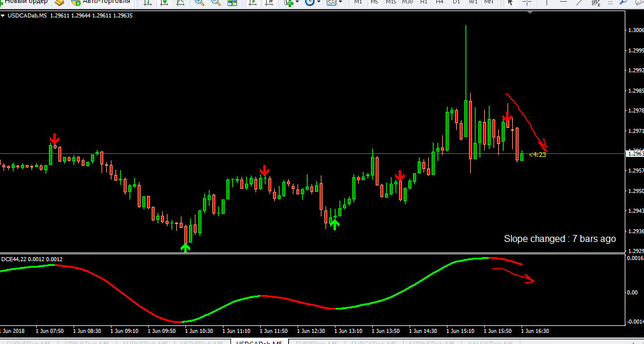Viewport: 644px width, 344px height.
Task: Select the vertical line drawing tool
Action: pos(547,2)
